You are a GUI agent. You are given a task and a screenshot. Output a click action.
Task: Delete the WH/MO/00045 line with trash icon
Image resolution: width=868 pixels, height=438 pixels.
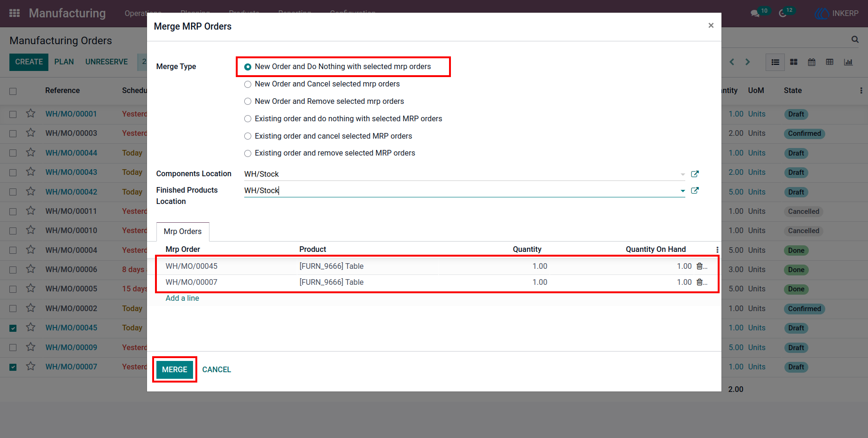tap(700, 266)
